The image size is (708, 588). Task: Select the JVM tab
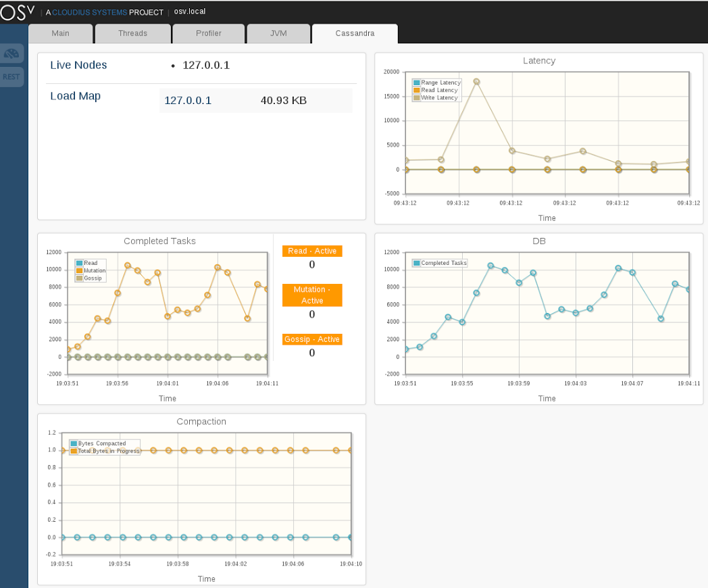click(278, 33)
